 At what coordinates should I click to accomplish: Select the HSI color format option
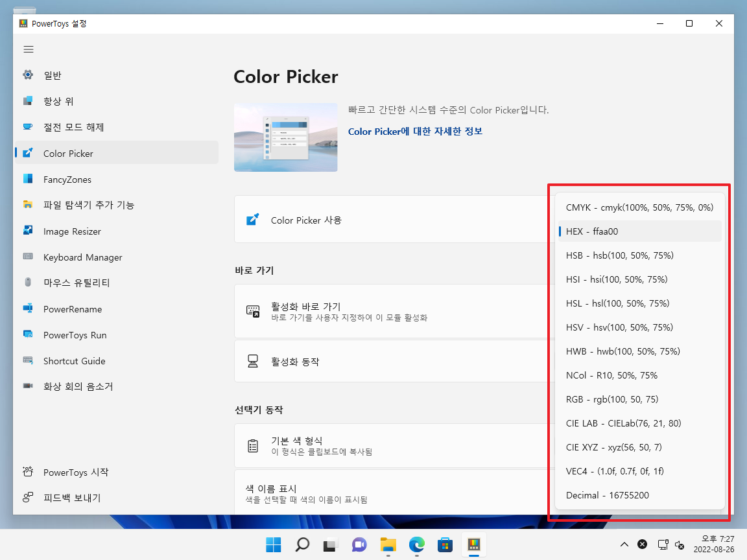coord(640,279)
